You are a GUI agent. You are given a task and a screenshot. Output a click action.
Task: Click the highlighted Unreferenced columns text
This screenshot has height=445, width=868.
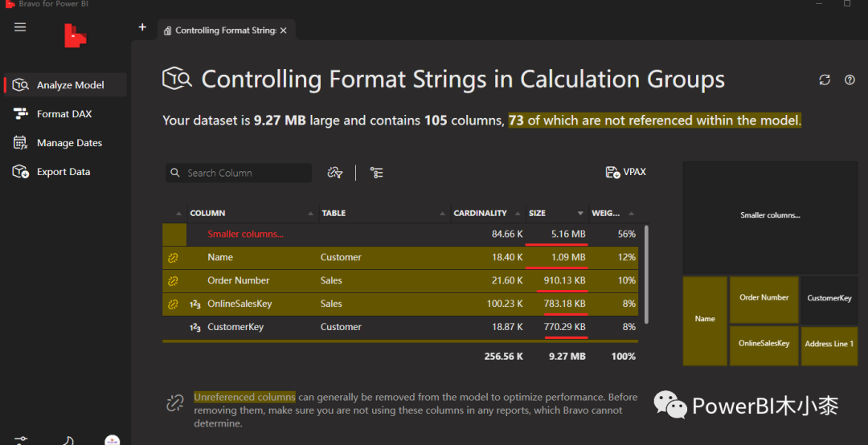[244, 397]
